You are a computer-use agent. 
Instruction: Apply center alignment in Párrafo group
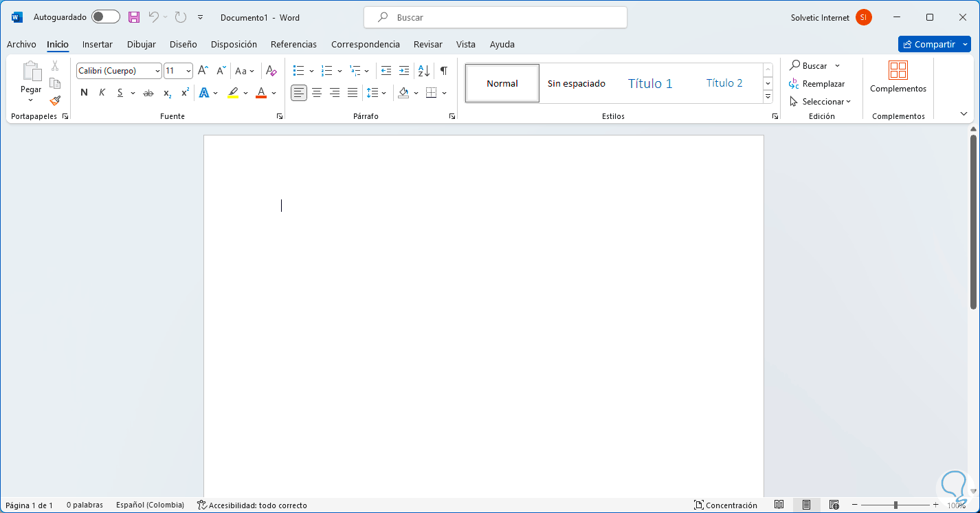click(316, 92)
